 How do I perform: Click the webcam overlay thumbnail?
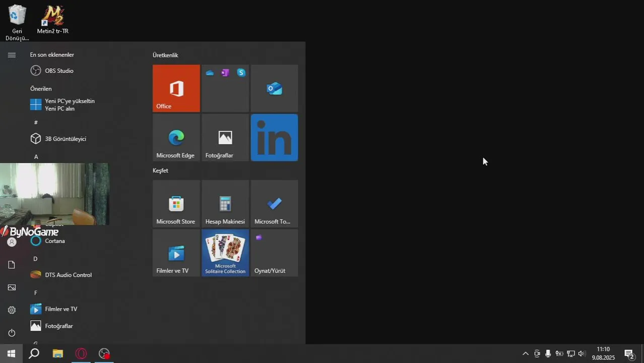pyautogui.click(x=54, y=194)
